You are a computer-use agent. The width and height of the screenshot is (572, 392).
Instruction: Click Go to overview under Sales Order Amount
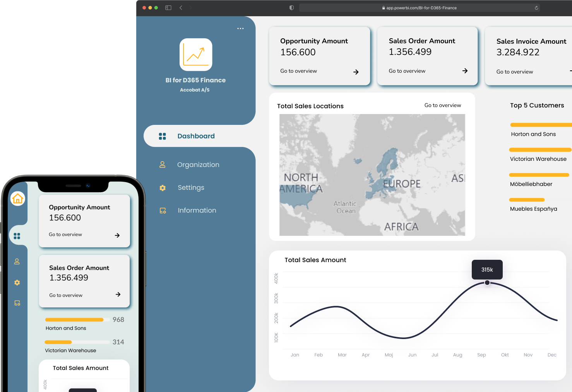click(x=407, y=71)
